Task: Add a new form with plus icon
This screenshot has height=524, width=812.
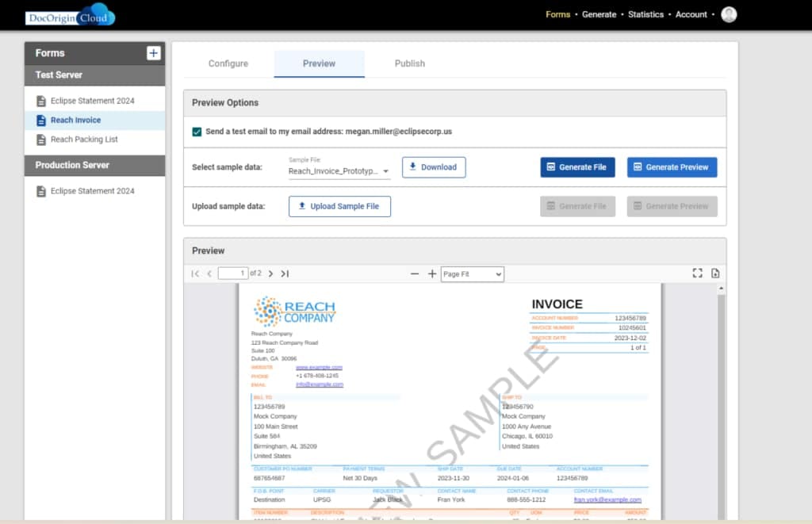Action: [153, 53]
